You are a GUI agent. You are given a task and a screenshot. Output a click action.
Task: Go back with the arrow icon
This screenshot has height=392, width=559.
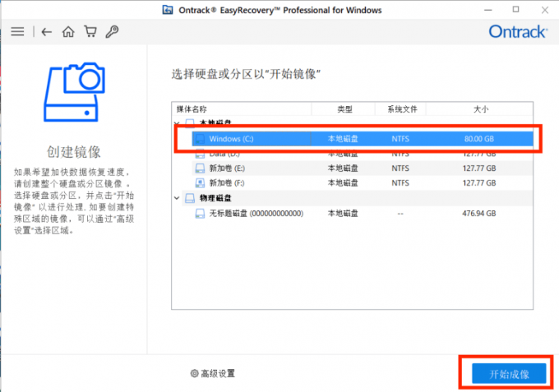(x=47, y=32)
